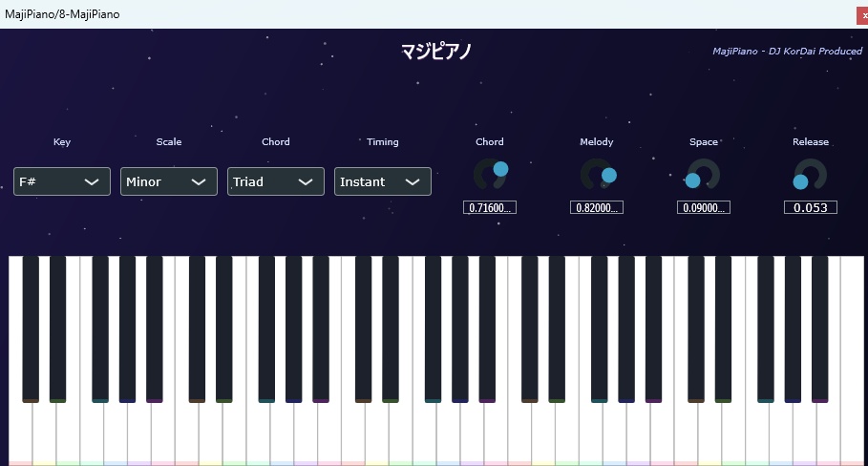Click the Melody value field 0.82000
The image size is (868, 466).
(597, 207)
